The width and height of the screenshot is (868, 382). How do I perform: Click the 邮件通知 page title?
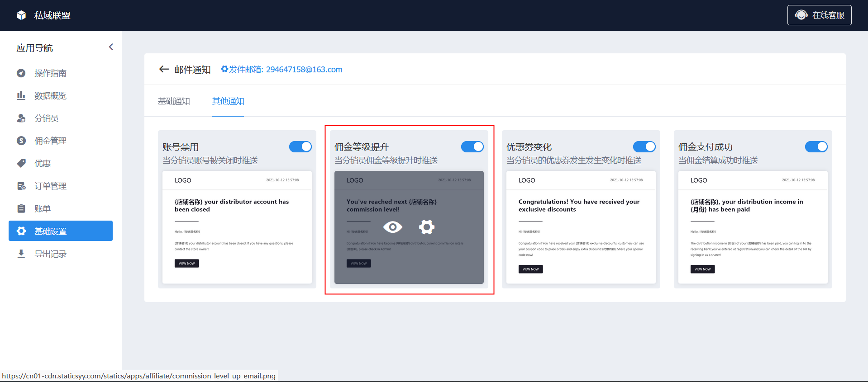point(193,69)
